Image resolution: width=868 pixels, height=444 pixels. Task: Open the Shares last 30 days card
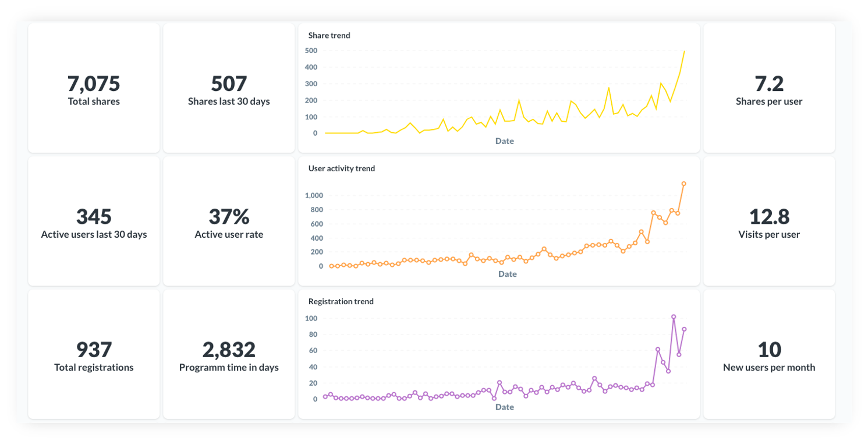coord(229,89)
